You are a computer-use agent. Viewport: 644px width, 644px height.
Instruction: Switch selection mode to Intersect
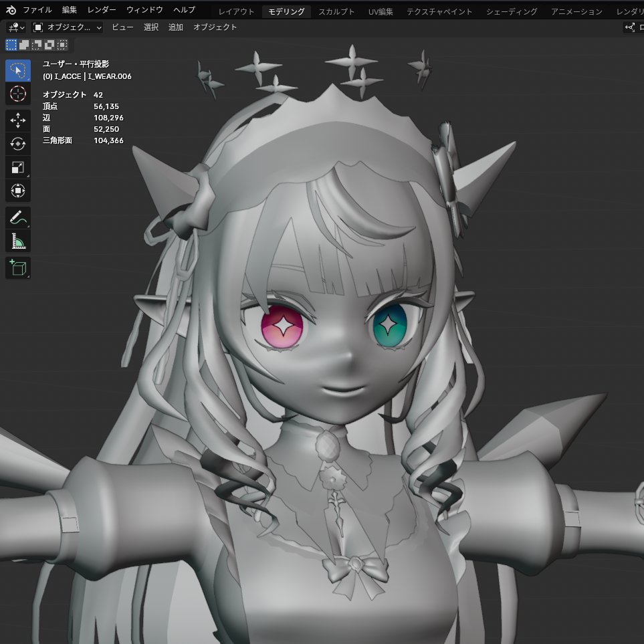coord(62,45)
